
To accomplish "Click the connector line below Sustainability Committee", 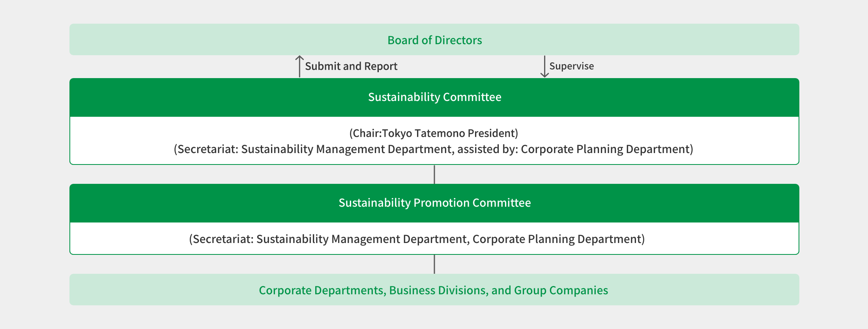I will (x=434, y=174).
